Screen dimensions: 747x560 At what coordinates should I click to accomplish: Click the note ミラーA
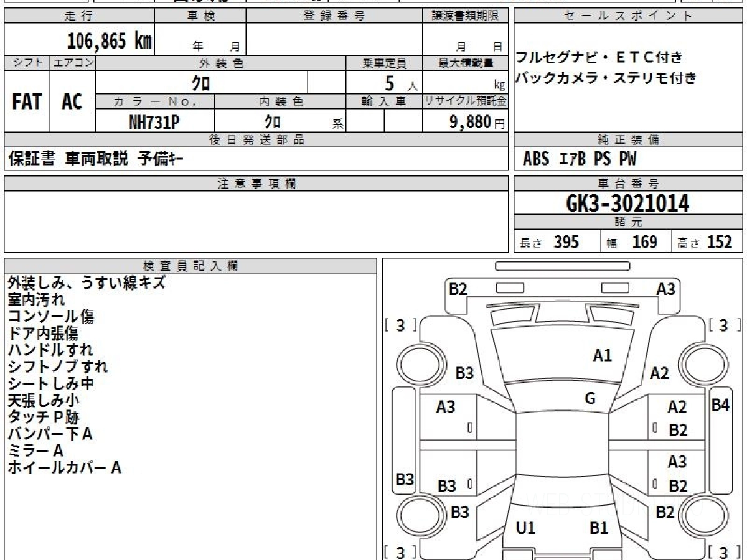click(36, 450)
